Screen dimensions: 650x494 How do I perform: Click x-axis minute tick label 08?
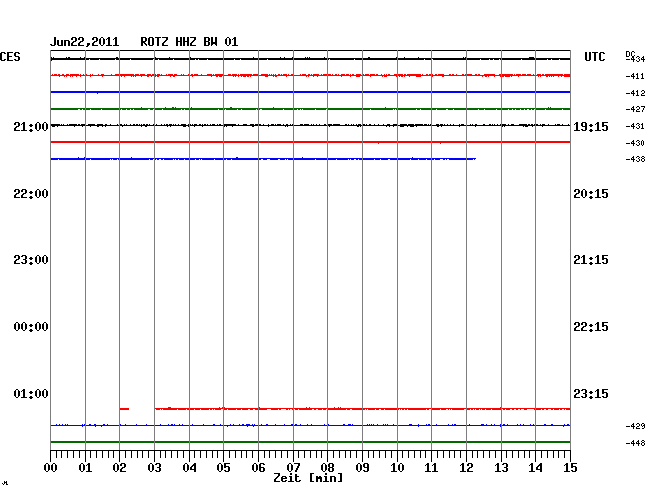[x=327, y=468]
